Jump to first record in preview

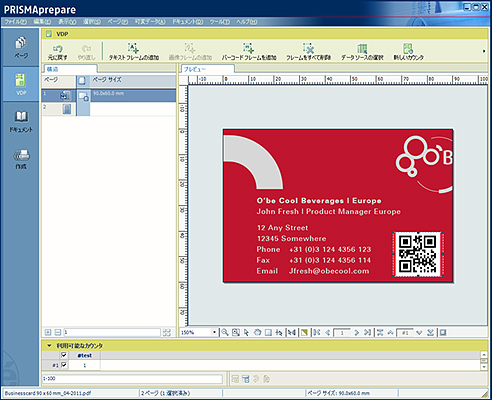[x=380, y=332]
